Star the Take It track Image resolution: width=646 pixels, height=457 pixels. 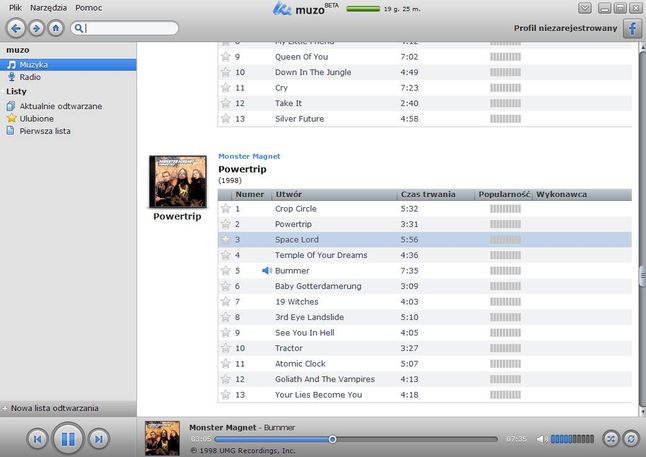[225, 103]
